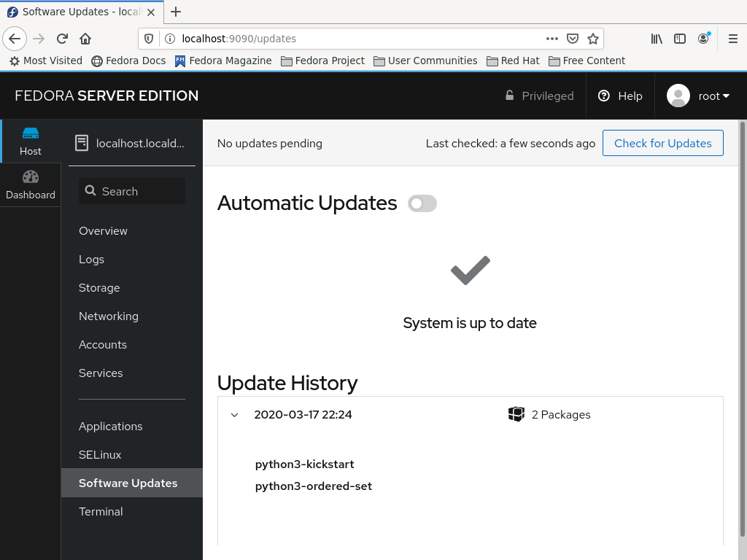Viewport: 747px width, 560px height.
Task: Open Most Visited bookmarks
Action: (x=46, y=61)
